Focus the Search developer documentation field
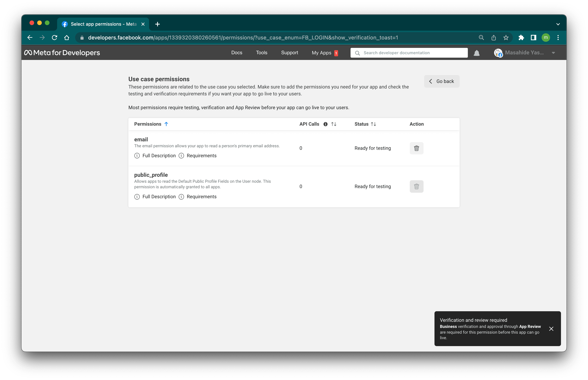Screen dimensions: 588x380 (409, 53)
